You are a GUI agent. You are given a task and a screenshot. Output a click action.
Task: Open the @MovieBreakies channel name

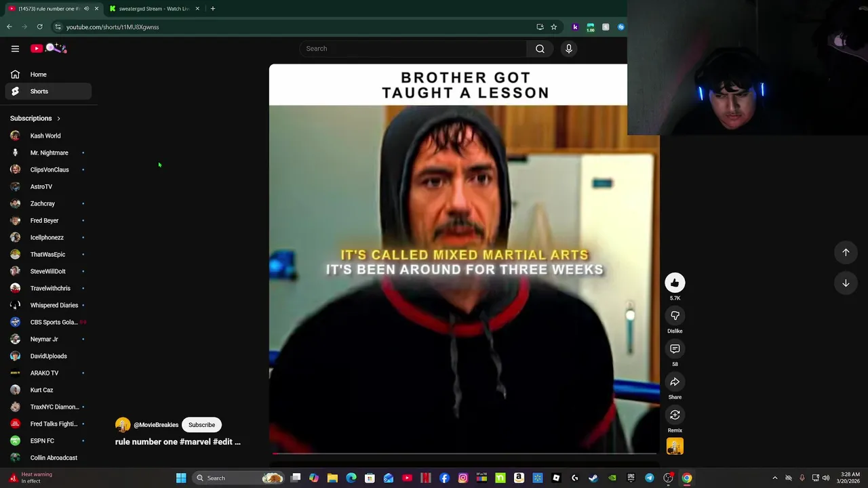[156, 425]
